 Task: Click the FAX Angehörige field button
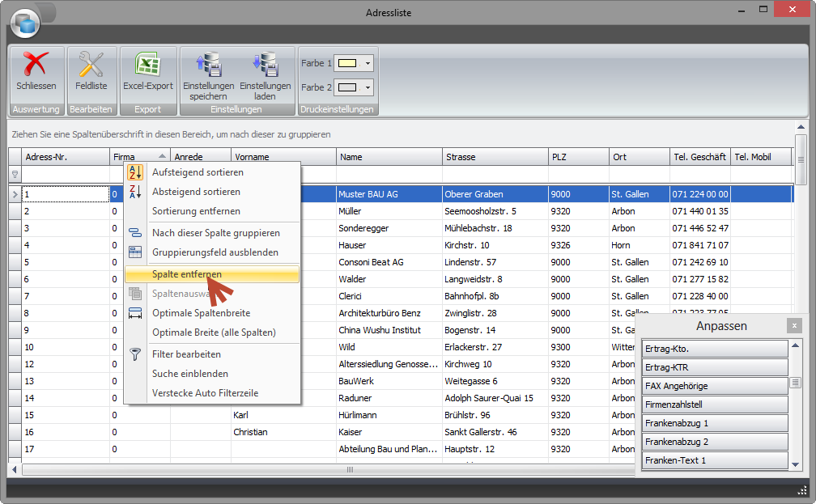(x=715, y=386)
